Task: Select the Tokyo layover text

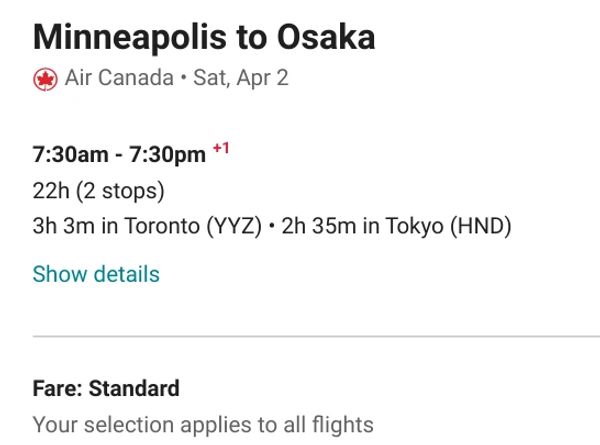Action: pyautogui.click(x=397, y=226)
